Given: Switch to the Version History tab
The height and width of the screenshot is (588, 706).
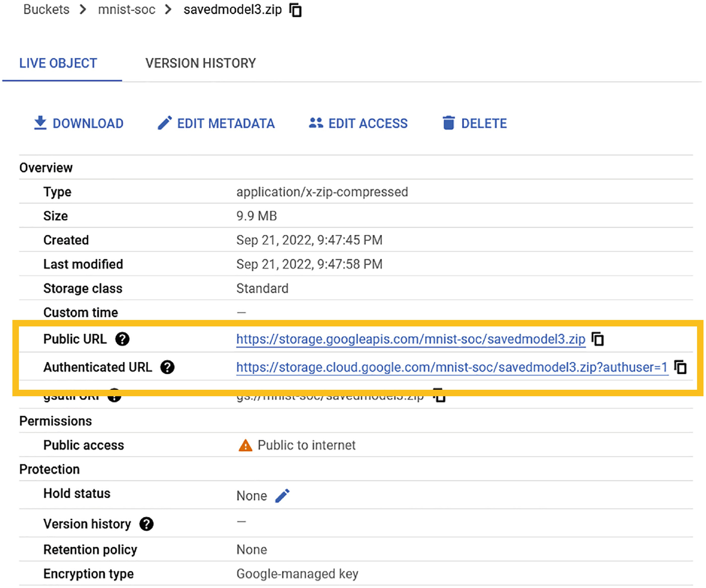Looking at the screenshot, I should tap(201, 63).
